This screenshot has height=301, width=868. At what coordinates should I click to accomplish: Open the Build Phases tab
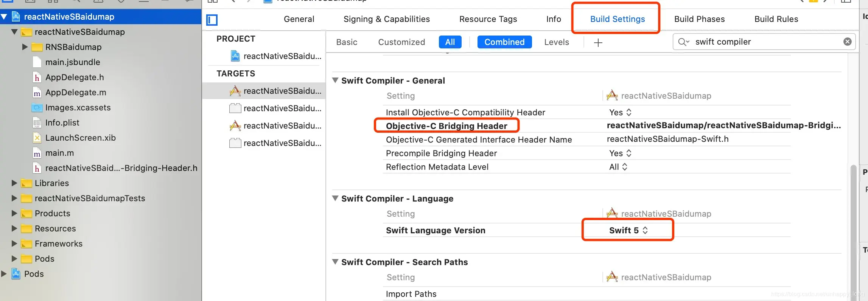(699, 19)
